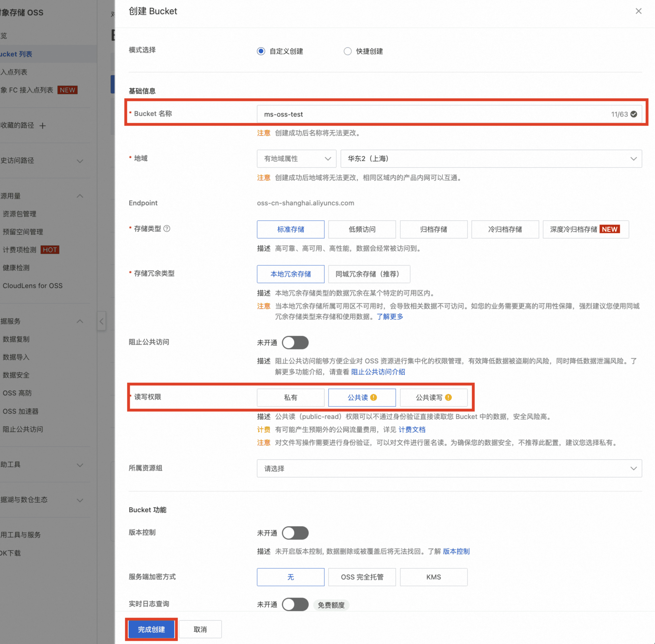Image resolution: width=655 pixels, height=644 pixels.
Task: Select 无 encryption method
Action: point(291,577)
